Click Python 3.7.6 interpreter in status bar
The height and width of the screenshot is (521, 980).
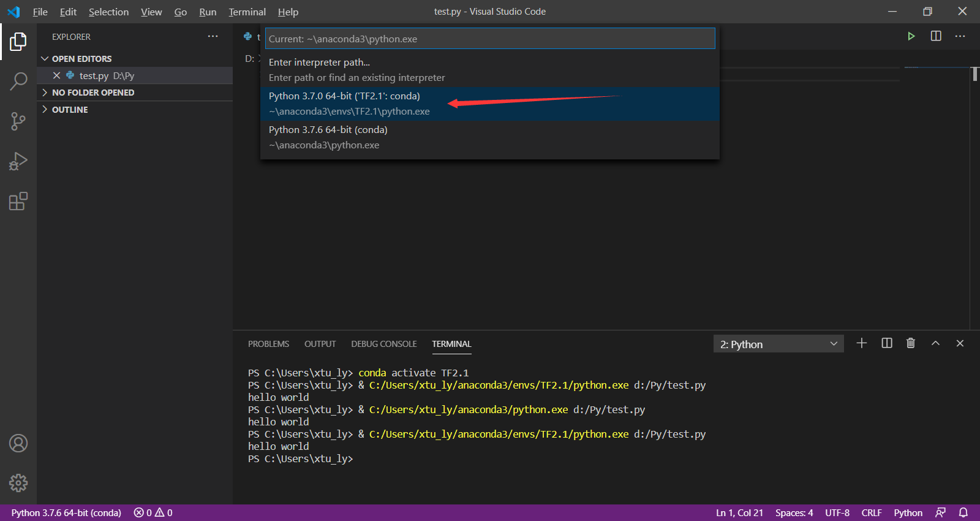coord(66,512)
